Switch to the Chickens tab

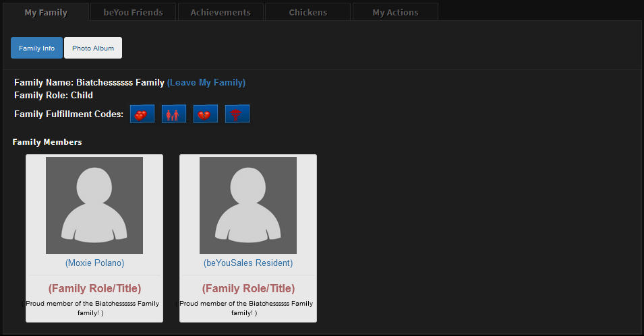tap(308, 12)
